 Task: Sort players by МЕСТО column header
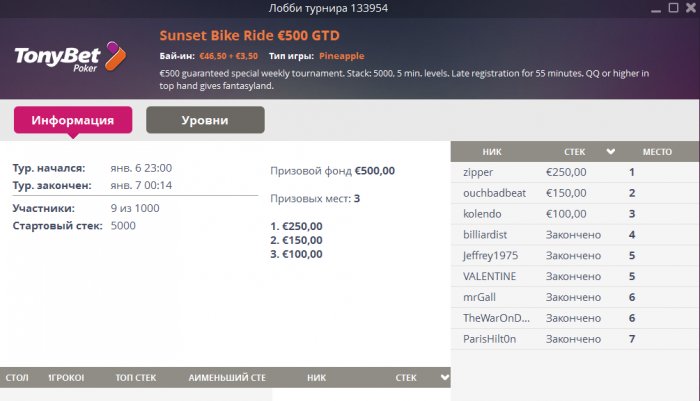point(657,152)
